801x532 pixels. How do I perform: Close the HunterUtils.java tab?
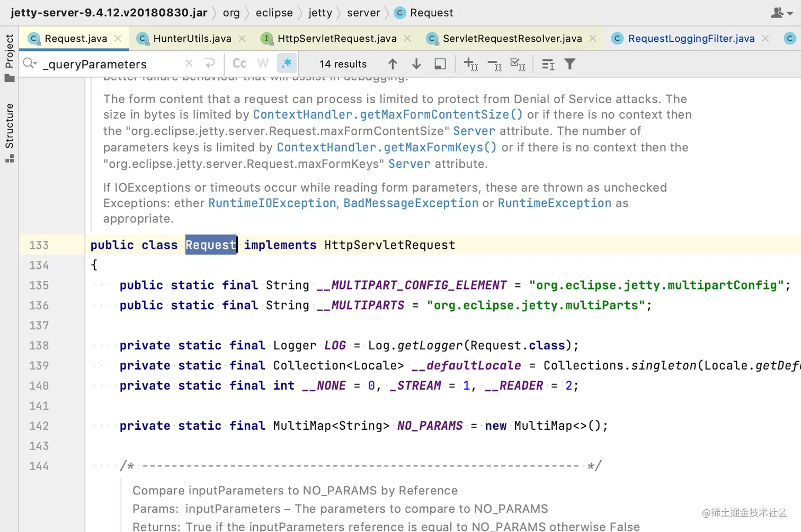[242, 38]
